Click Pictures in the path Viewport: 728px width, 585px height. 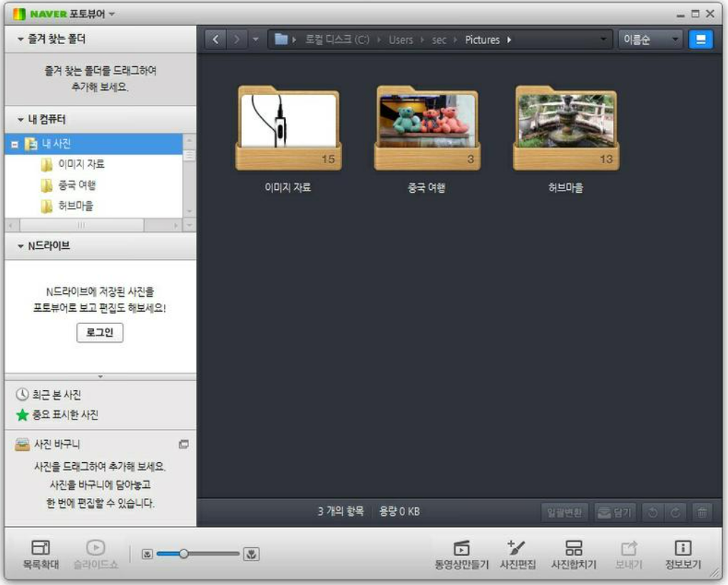[x=483, y=40]
